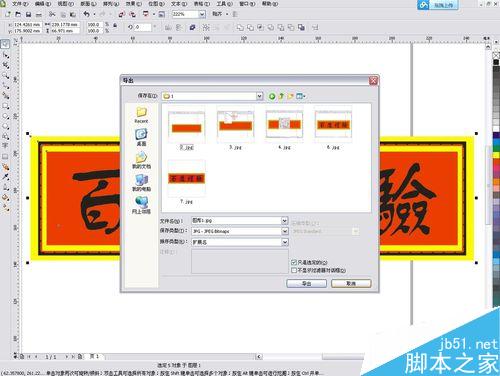The height and width of the screenshot is (376, 500).
Task: Select the Rectangle tool in toolbox
Action: tap(5, 106)
